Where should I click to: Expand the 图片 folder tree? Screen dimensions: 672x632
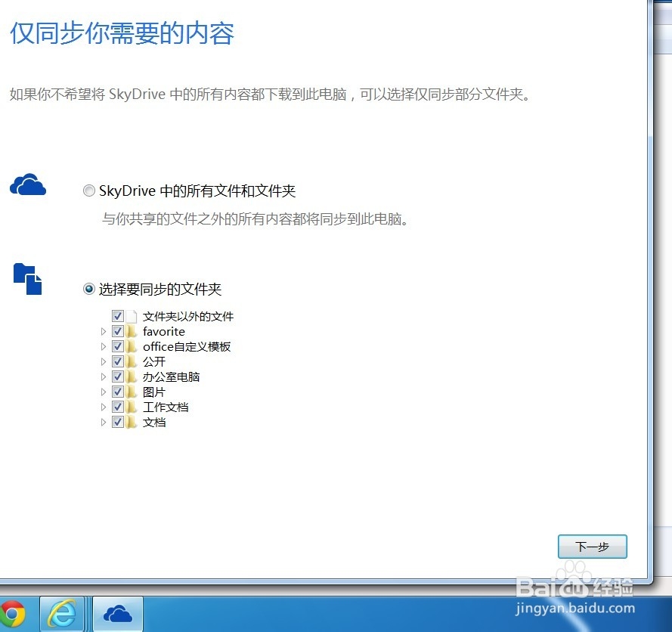[x=104, y=392]
